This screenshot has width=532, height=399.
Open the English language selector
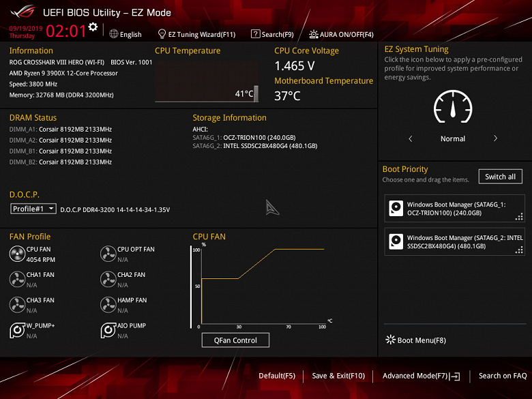[125, 34]
